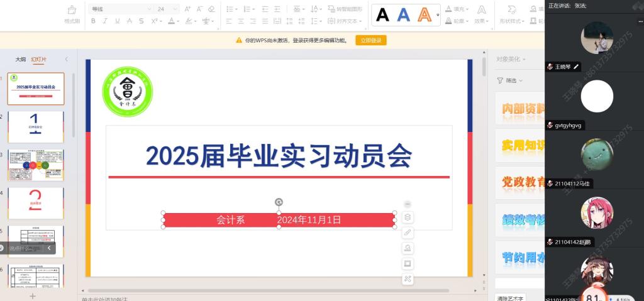Increase font size with the A+ icon
Viewport: 644px width, 301px height.
[x=189, y=9]
